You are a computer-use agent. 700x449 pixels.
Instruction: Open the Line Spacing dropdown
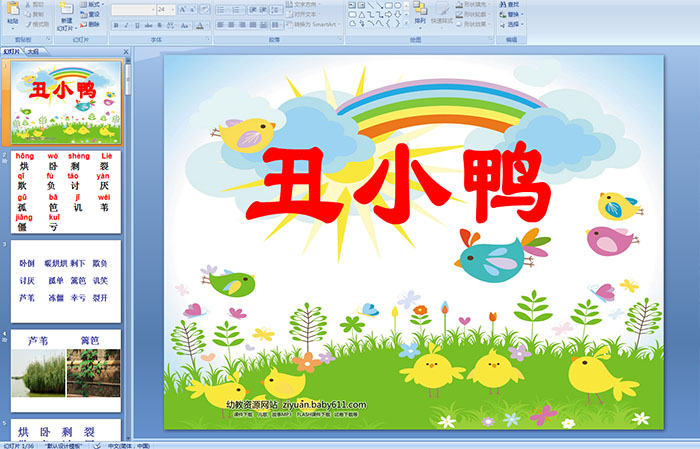(276, 9)
